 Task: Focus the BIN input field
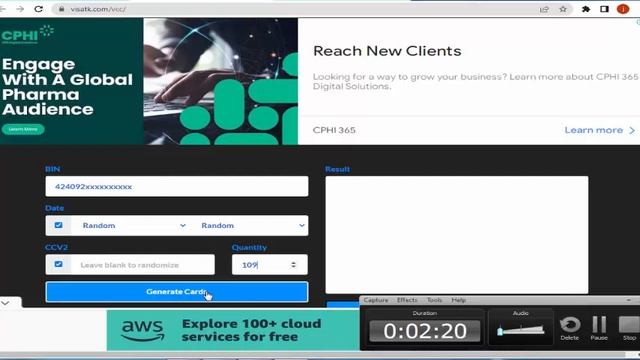177,187
